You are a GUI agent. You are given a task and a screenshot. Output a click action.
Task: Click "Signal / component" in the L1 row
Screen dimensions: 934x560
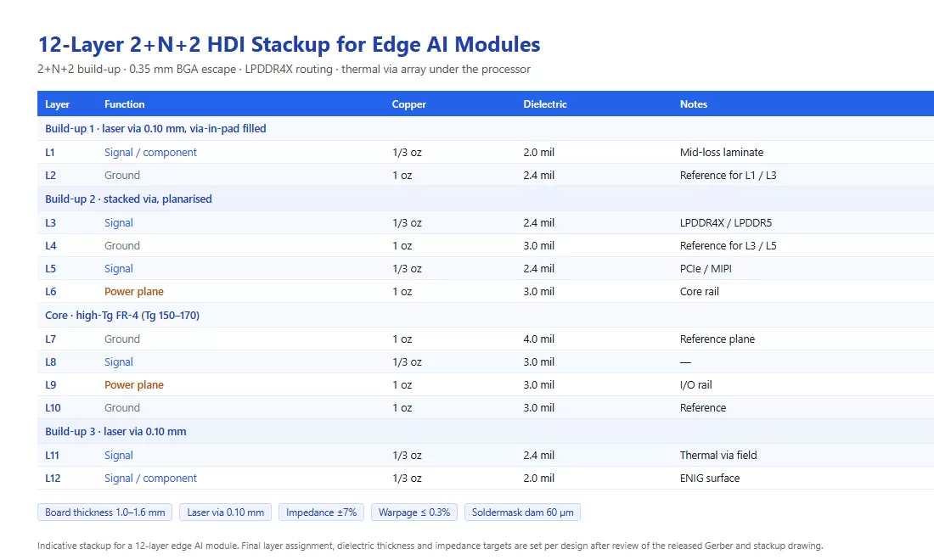tap(150, 153)
